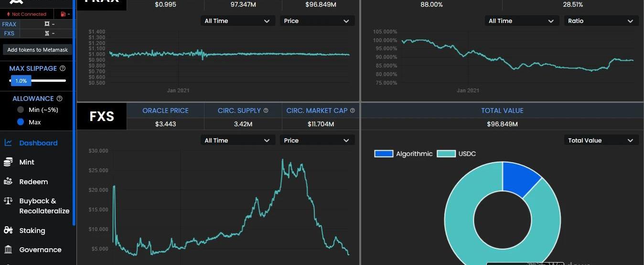The image size is (644, 265).
Task: Click the 3.42M circulating supply value
Action: tap(243, 124)
